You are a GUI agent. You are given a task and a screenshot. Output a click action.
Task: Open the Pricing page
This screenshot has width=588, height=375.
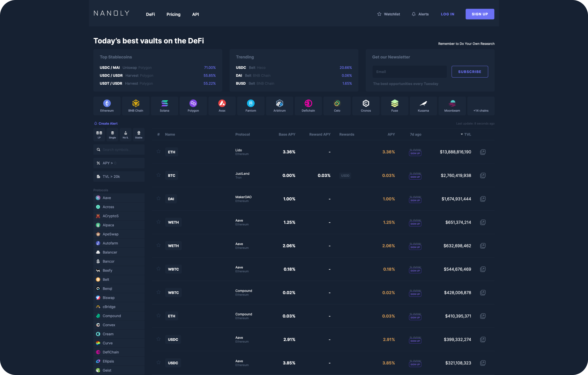pos(173,14)
